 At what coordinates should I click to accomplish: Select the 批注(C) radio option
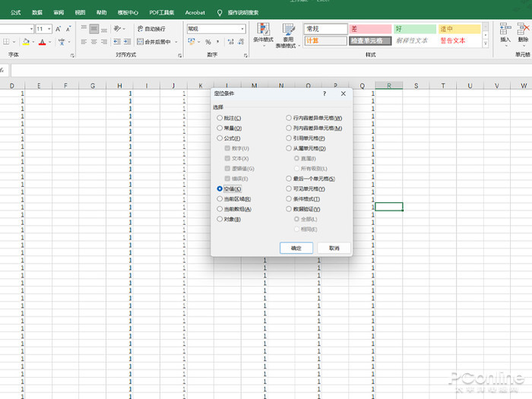click(x=220, y=118)
